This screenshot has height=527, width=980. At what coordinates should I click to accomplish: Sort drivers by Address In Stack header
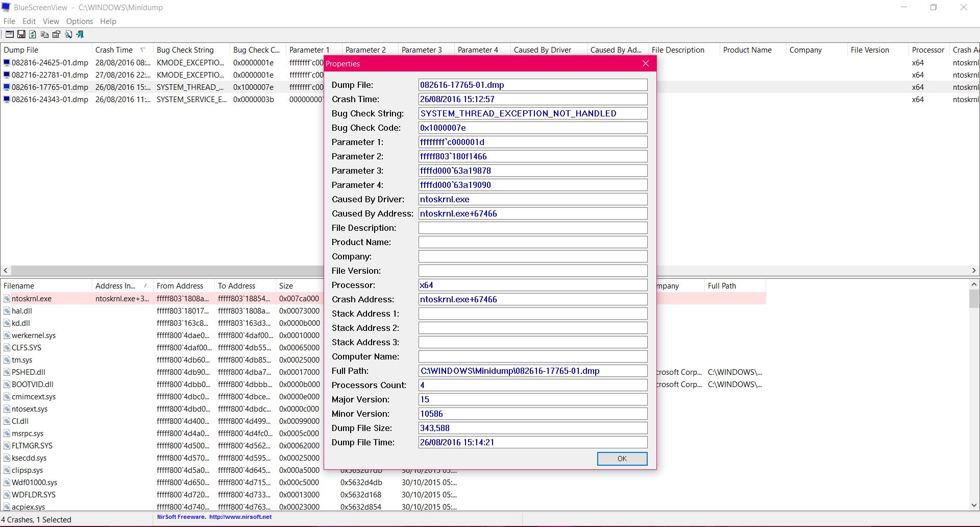point(115,286)
